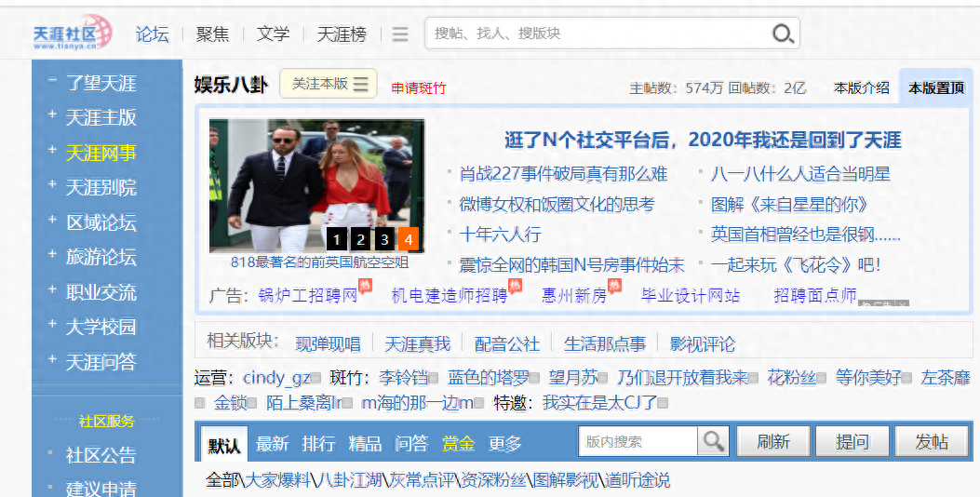Click the search magnifier icon in top bar
The width and height of the screenshot is (980, 497).
pyautogui.click(x=783, y=34)
